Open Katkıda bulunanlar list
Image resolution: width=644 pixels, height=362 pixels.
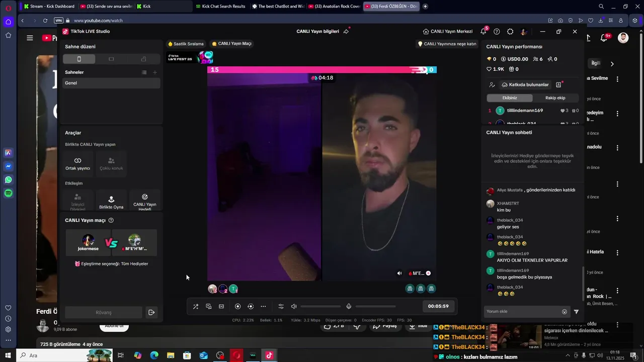point(525,84)
